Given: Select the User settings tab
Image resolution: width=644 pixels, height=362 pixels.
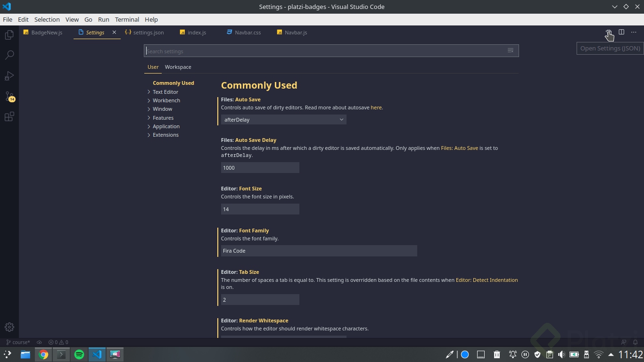Looking at the screenshot, I should point(153,67).
